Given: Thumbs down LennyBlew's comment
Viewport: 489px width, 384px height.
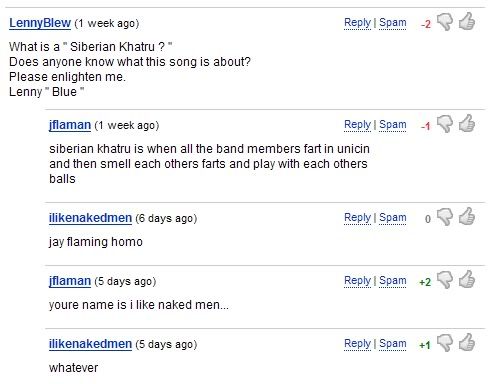Looking at the screenshot, I should click(x=445, y=23).
